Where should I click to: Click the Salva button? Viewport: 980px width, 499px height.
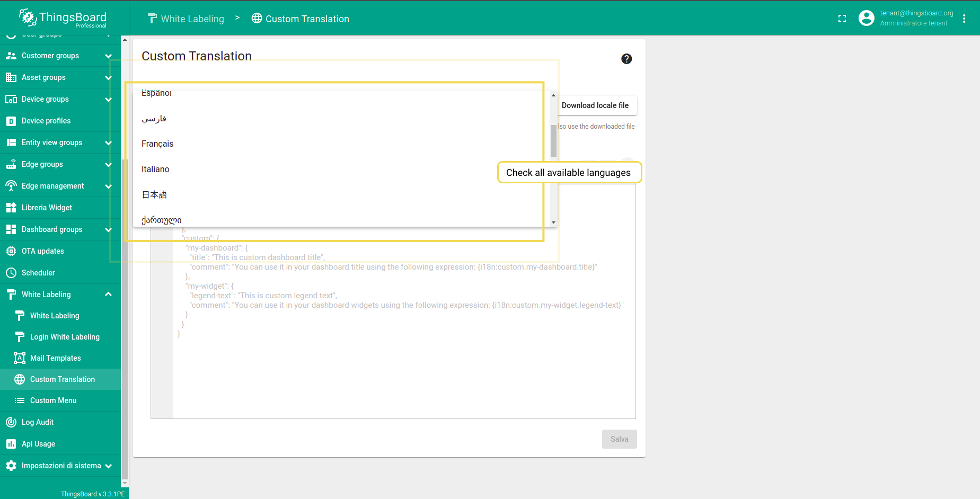pyautogui.click(x=620, y=439)
